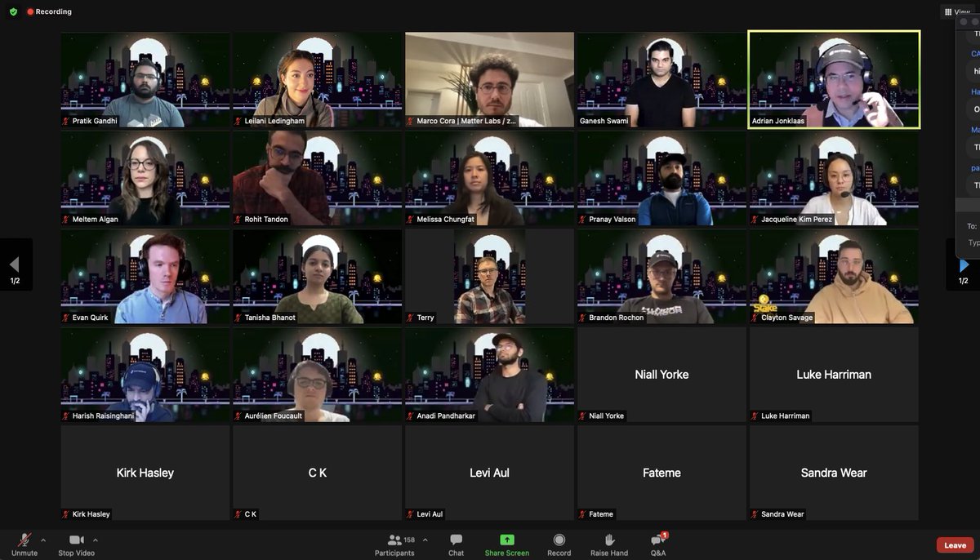This screenshot has height=560, width=980.
Task: Select Brandon Rochon's video tile
Action: pos(662,277)
